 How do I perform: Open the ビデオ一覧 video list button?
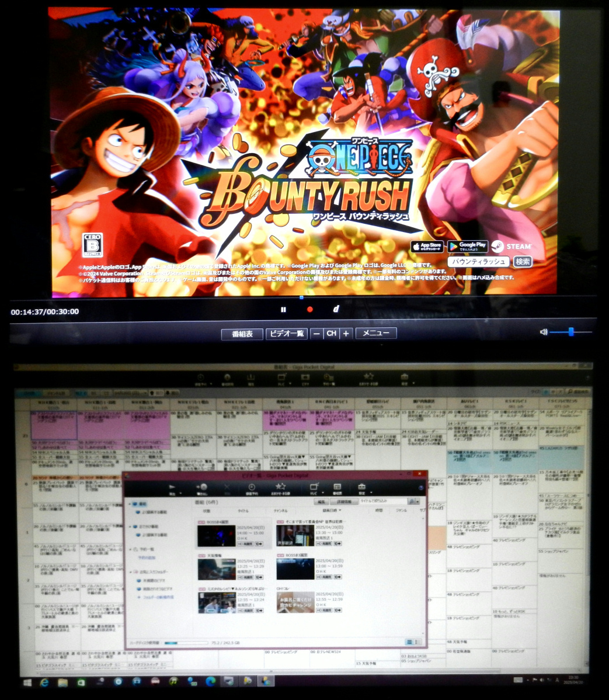tap(287, 334)
